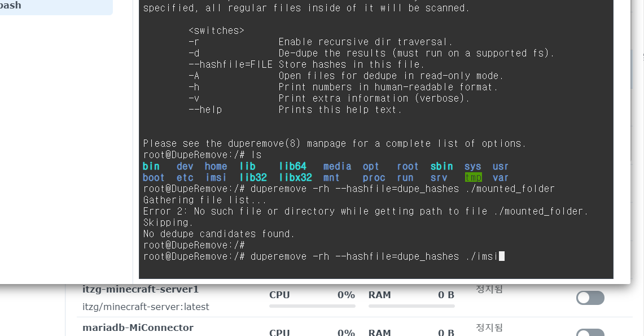The height and width of the screenshot is (336, 644).
Task: Click the 정지됨 status of itzg-minecraft-server1
Action: click(x=489, y=289)
